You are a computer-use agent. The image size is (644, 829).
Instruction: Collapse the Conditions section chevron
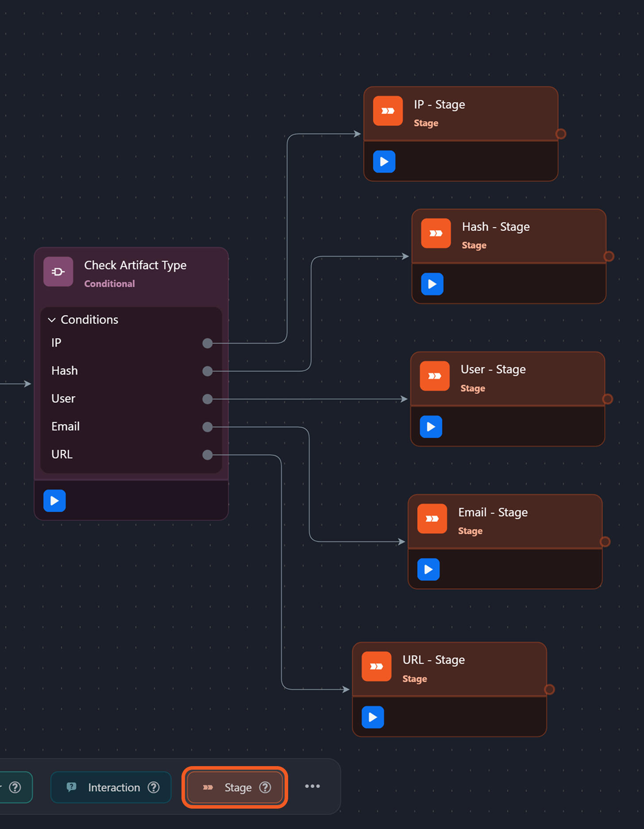52,320
